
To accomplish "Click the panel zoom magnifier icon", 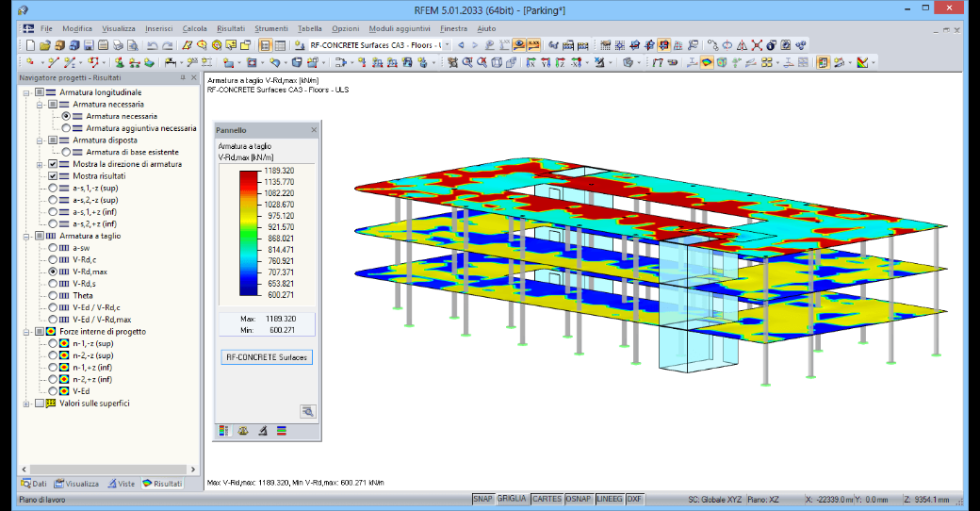I will 307,411.
